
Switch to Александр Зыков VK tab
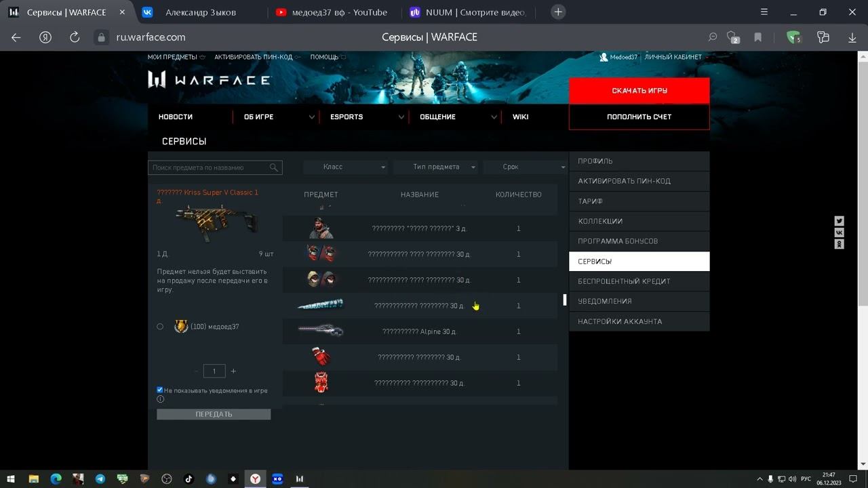click(201, 12)
